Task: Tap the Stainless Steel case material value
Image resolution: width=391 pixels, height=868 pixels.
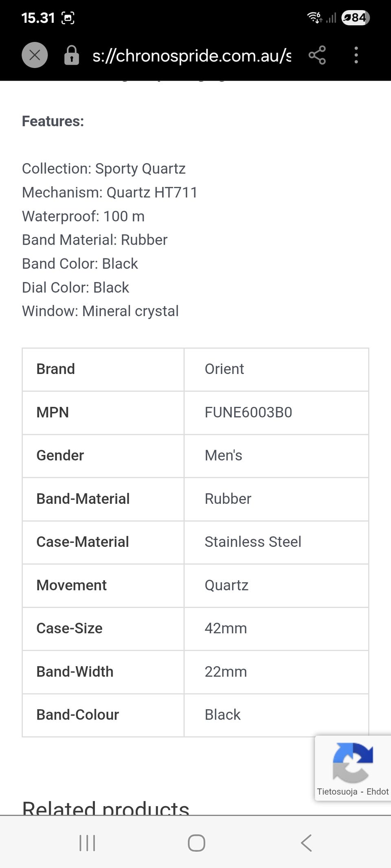Action: pyautogui.click(x=253, y=542)
